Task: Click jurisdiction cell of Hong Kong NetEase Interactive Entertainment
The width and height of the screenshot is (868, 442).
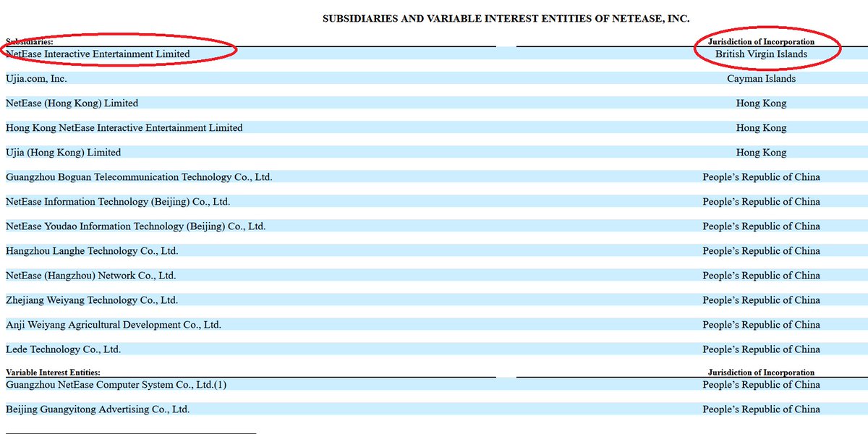Action: (x=761, y=127)
